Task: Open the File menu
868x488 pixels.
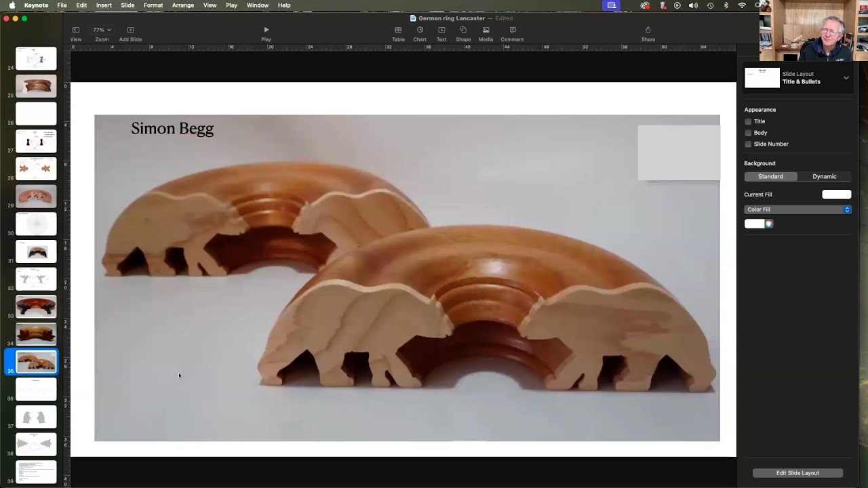Action: click(x=62, y=5)
